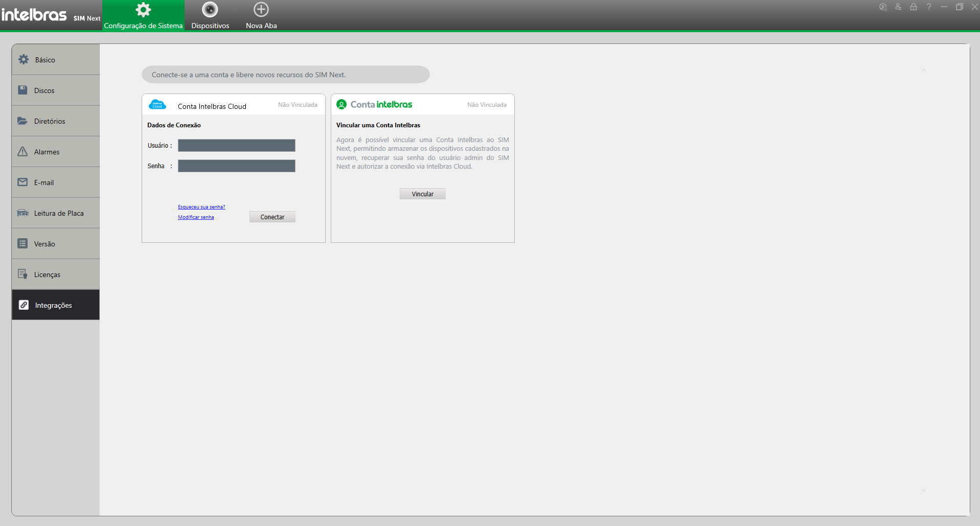Click the Dados de Conexão heading
Image resolution: width=980 pixels, height=526 pixels.
point(174,125)
